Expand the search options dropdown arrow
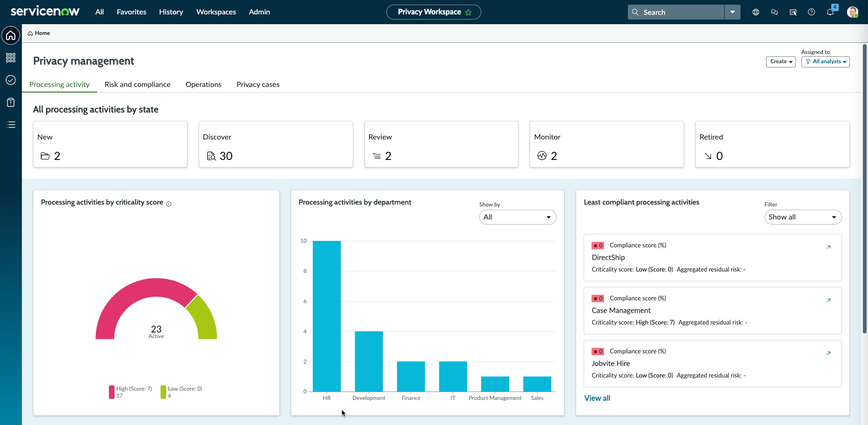 click(x=733, y=12)
